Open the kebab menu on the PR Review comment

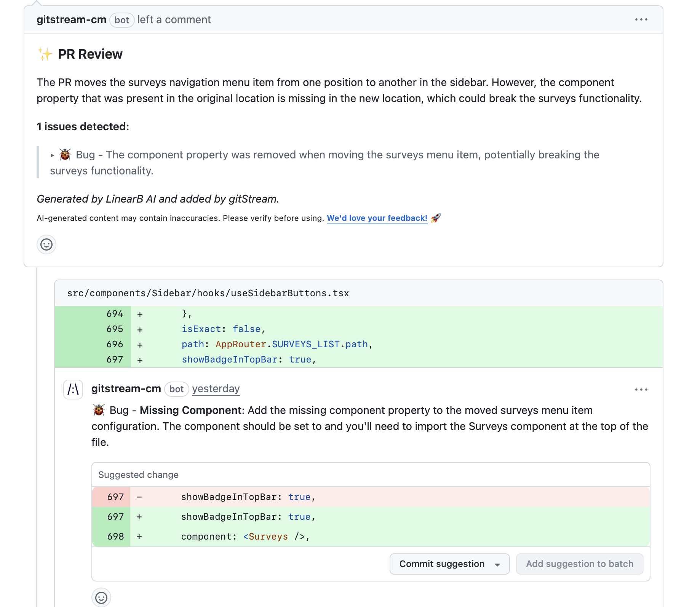tap(642, 19)
